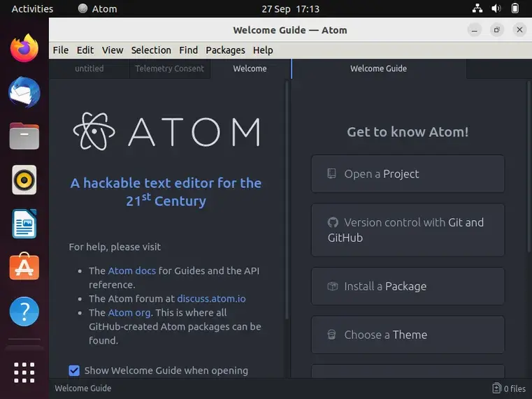Expand Version control with Git and GitHub
The image size is (532, 399).
click(408, 230)
